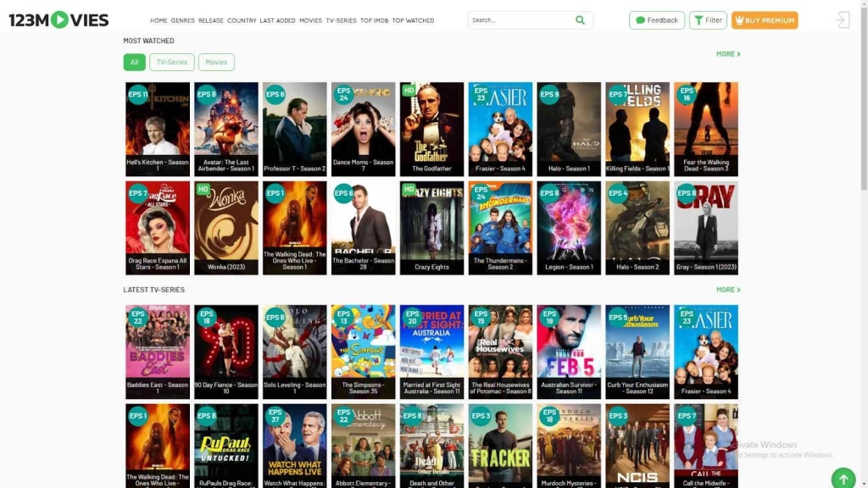The width and height of the screenshot is (868, 488).
Task: Open Murdoch Mysteries poster
Action: (569, 446)
